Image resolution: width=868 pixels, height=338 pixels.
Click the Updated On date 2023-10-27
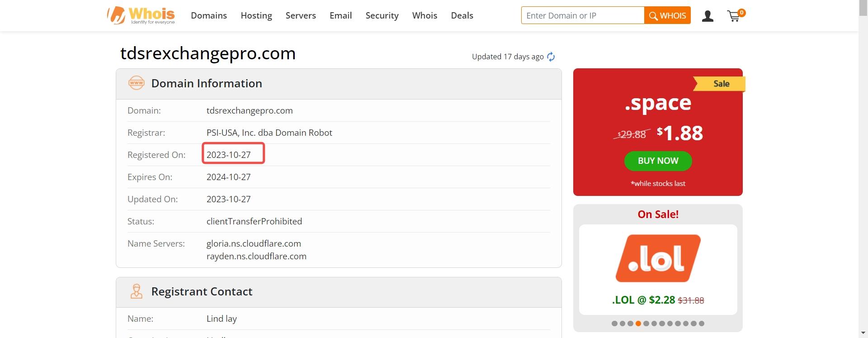point(228,199)
